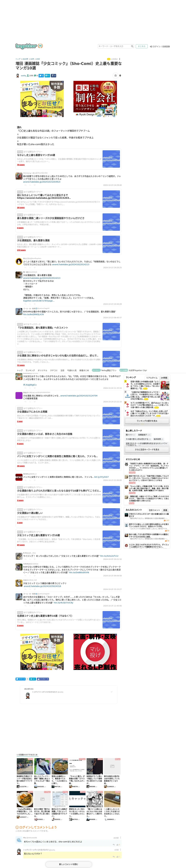Click the red NEWS account avatar
Image resolution: width=186 pixels, height=868 pixels.
(19, 477)
